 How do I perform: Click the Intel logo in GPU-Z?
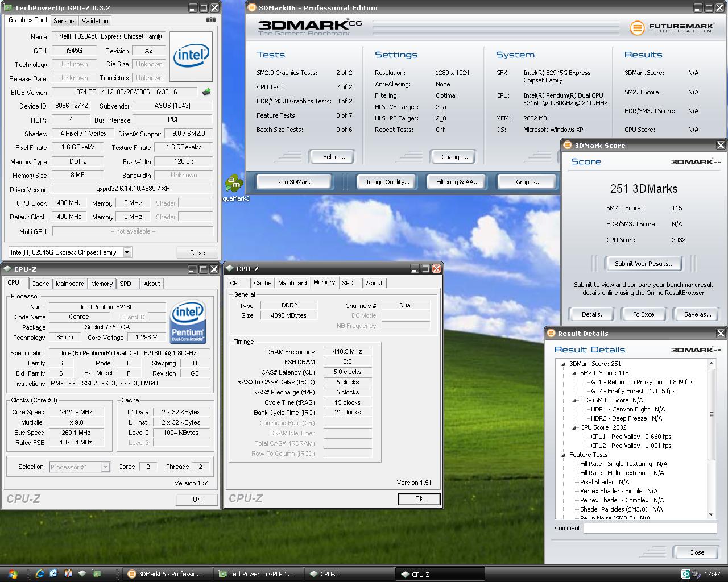[191, 56]
